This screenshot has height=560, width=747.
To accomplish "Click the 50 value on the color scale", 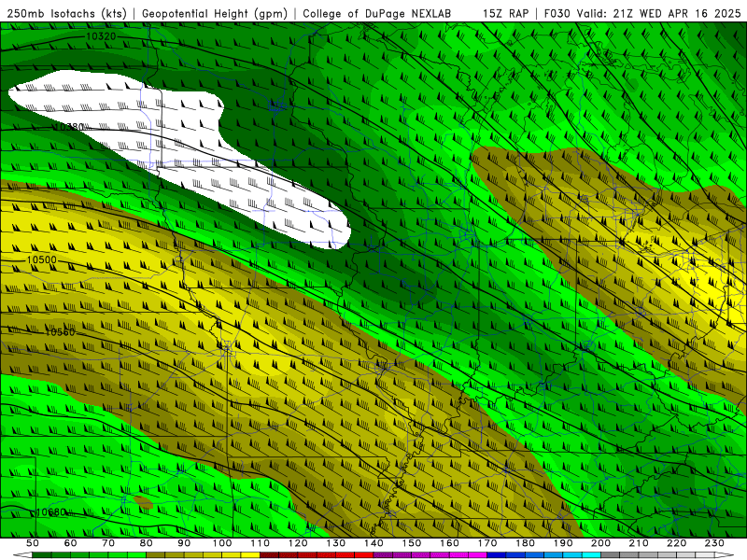I will (x=33, y=543).
